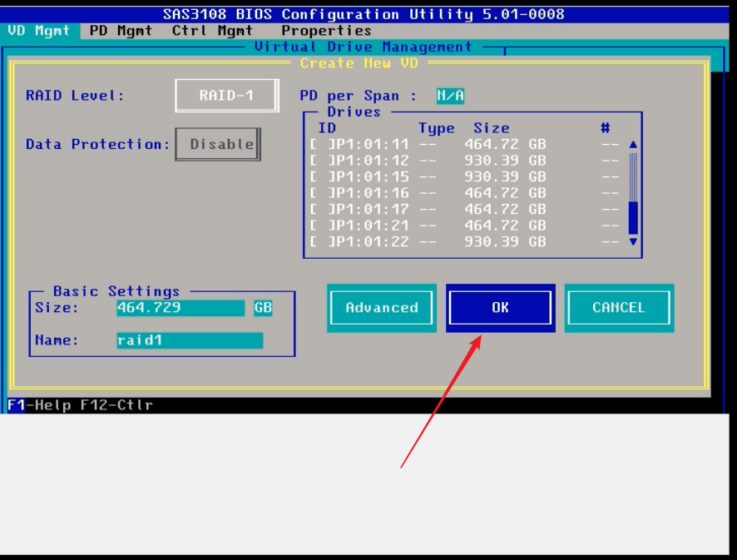Click the Data Protection label

tap(98, 144)
